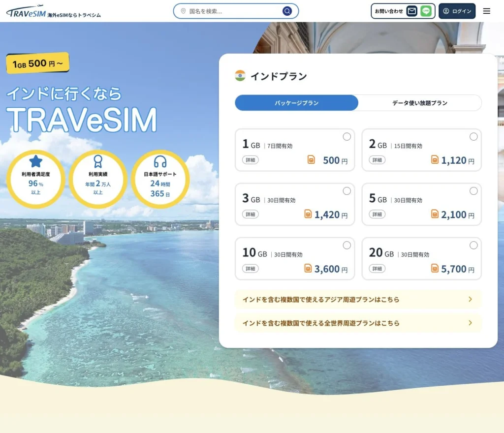
Task: Click the SIM icon beside 1,420円
Action: pyautogui.click(x=308, y=214)
